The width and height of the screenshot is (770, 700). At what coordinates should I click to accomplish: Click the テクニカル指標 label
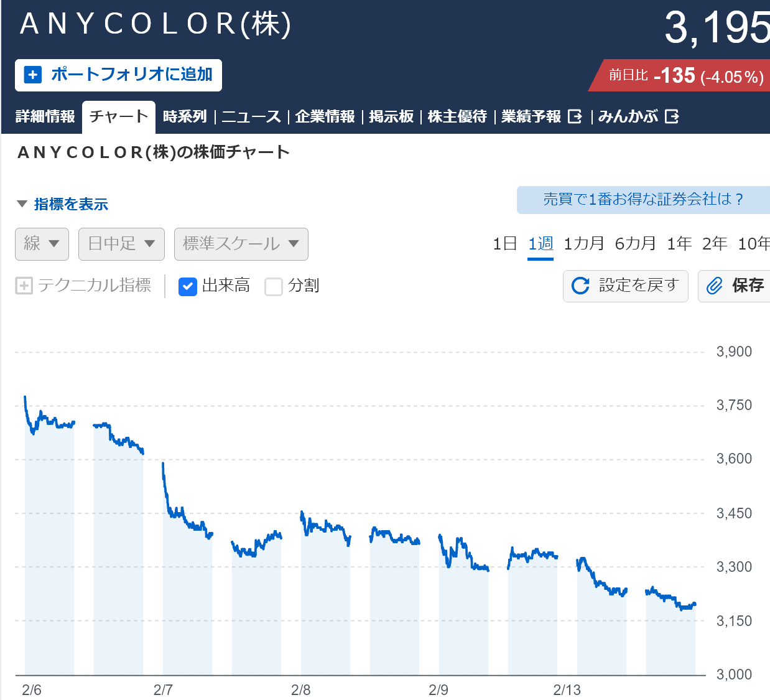pyautogui.click(x=94, y=286)
